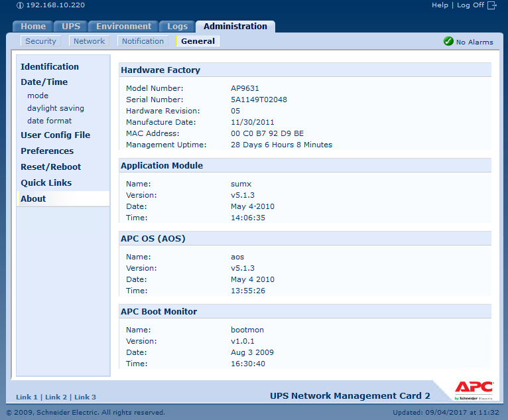Open the Environment tab
Viewport: 508px width, 420px height.
coord(123,27)
